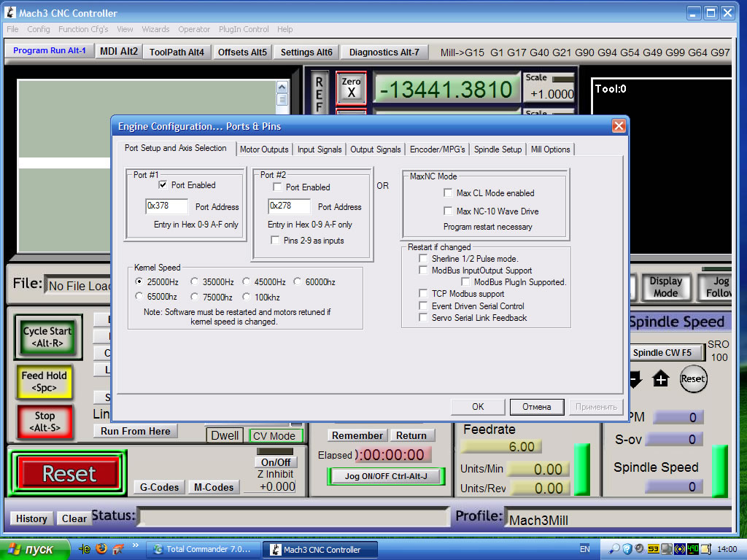This screenshot has width=747, height=560.
Task: Select 60000hz kernel speed
Action: [x=298, y=281]
